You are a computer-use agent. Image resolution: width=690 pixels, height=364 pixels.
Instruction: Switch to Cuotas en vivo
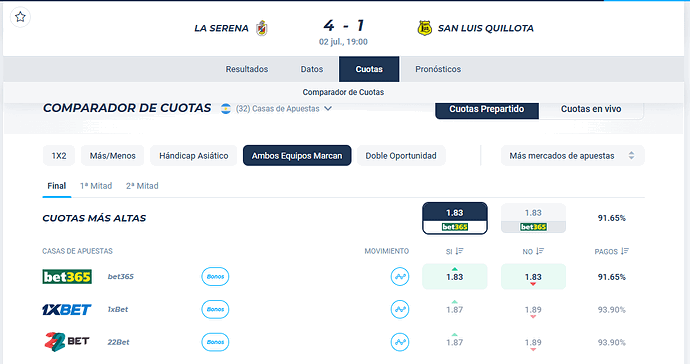[x=591, y=109]
